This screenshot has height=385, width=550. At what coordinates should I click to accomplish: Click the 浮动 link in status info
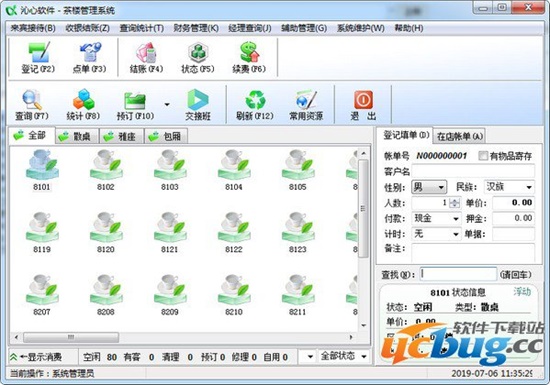522,291
